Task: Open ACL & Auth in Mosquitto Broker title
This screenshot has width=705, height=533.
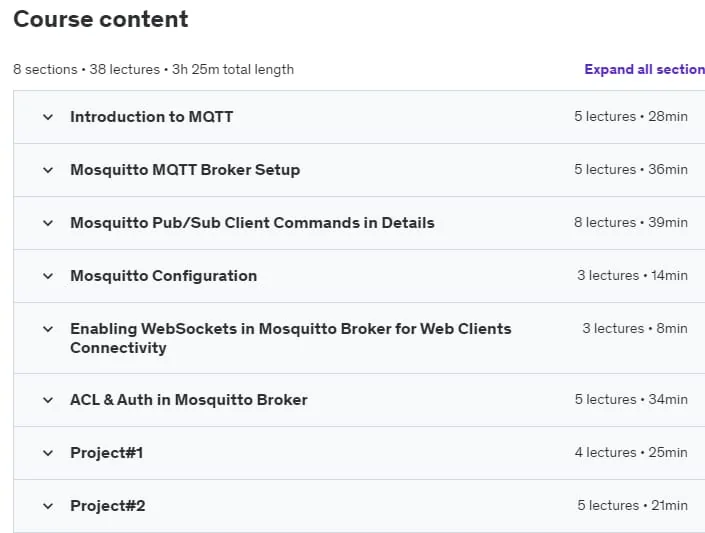Action: [189, 400]
